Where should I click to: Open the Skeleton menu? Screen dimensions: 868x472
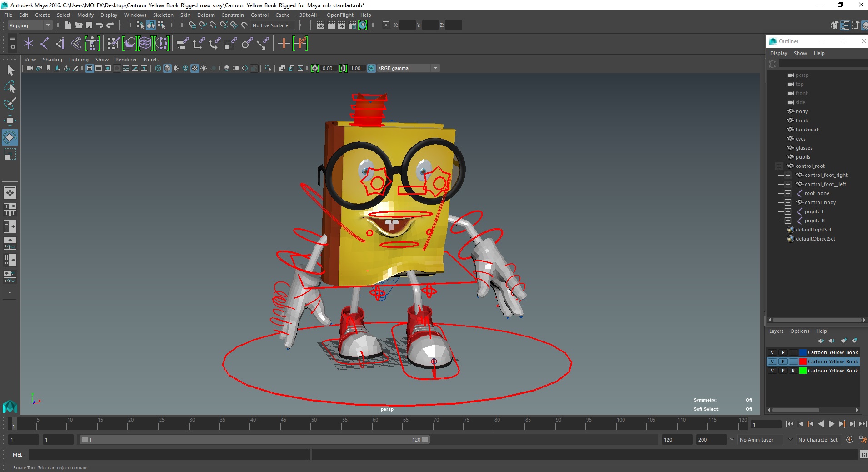(163, 15)
